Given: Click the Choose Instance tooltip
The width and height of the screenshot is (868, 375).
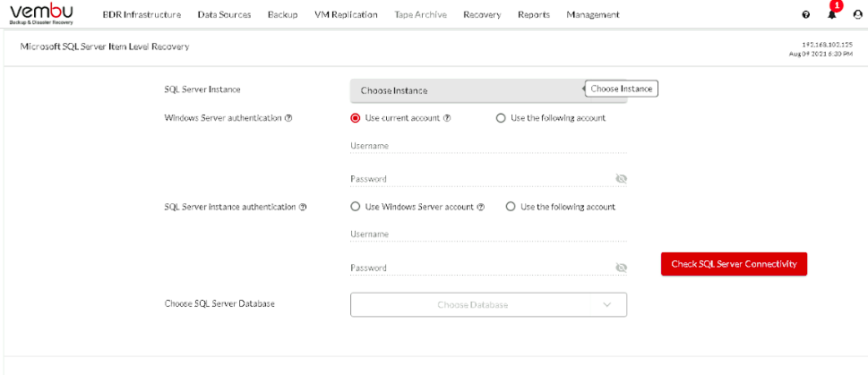Looking at the screenshot, I should point(621,89).
